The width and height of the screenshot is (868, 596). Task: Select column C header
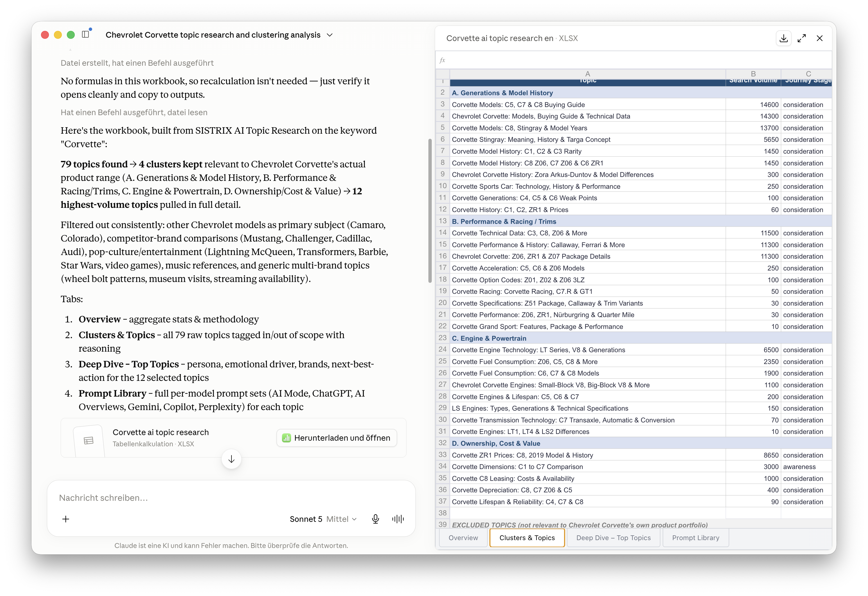click(x=807, y=74)
